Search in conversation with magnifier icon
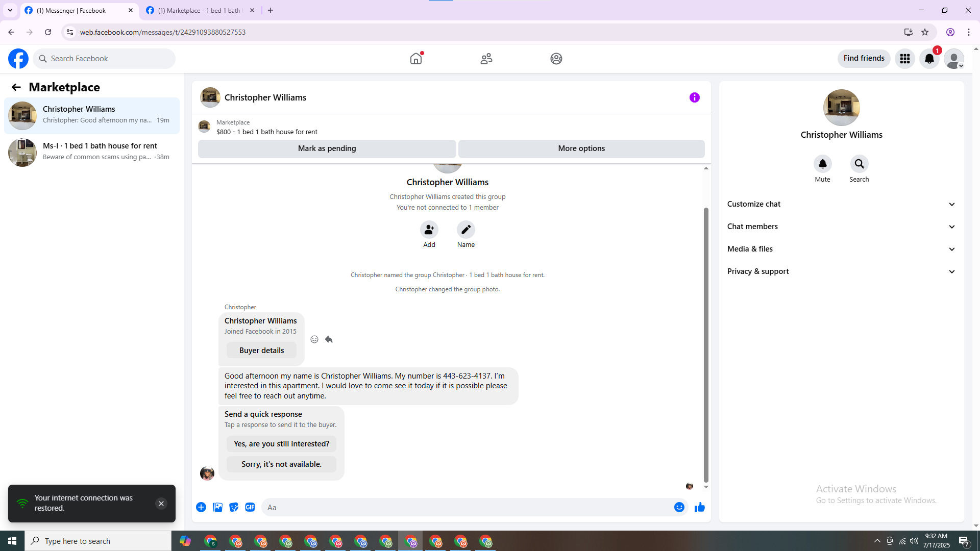This screenshot has width=980, height=551. pos(860,164)
